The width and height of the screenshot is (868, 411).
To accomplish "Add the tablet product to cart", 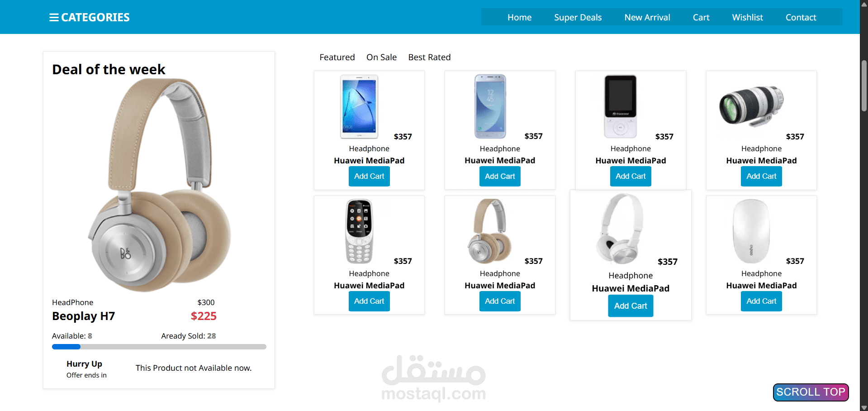I will (369, 177).
